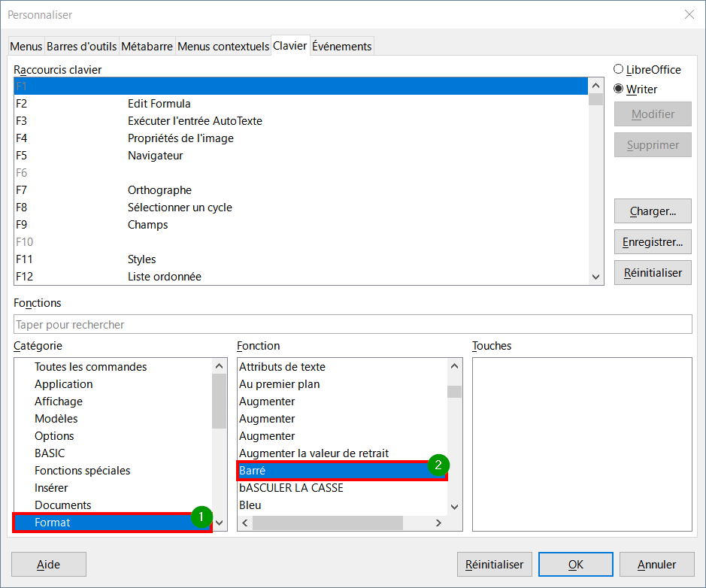Image resolution: width=706 pixels, height=588 pixels.
Task: Click the Catégorie list scroll up arrow
Action: [220, 366]
